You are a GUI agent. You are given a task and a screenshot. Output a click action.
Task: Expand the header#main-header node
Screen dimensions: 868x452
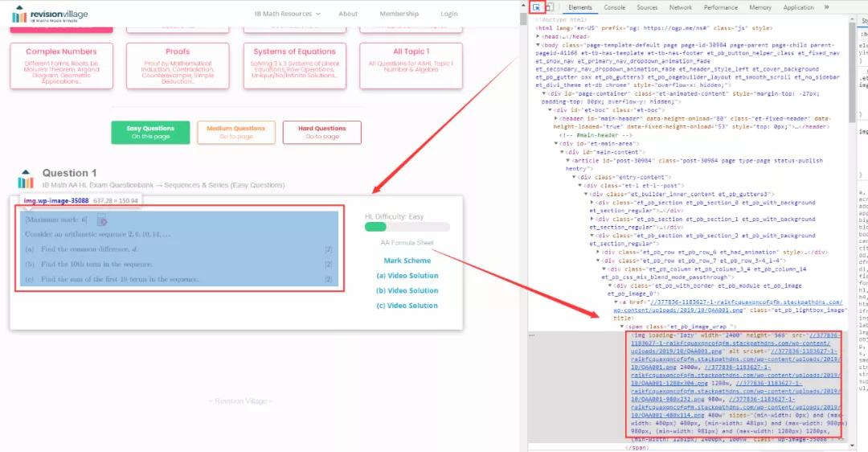click(556, 118)
